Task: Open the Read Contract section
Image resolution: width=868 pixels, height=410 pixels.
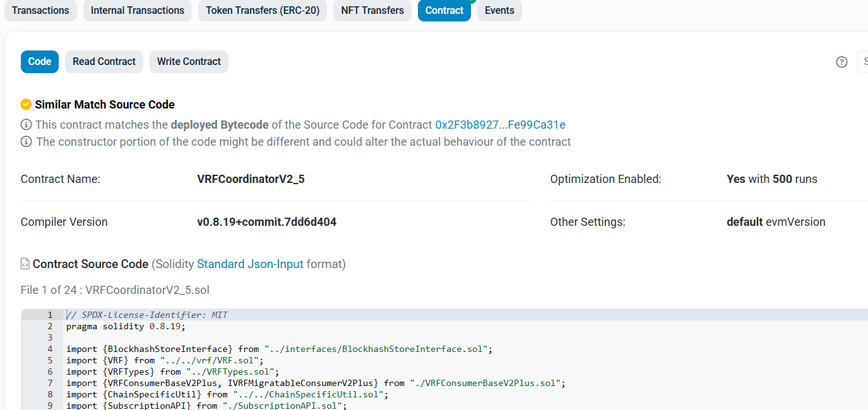Action: tap(104, 62)
